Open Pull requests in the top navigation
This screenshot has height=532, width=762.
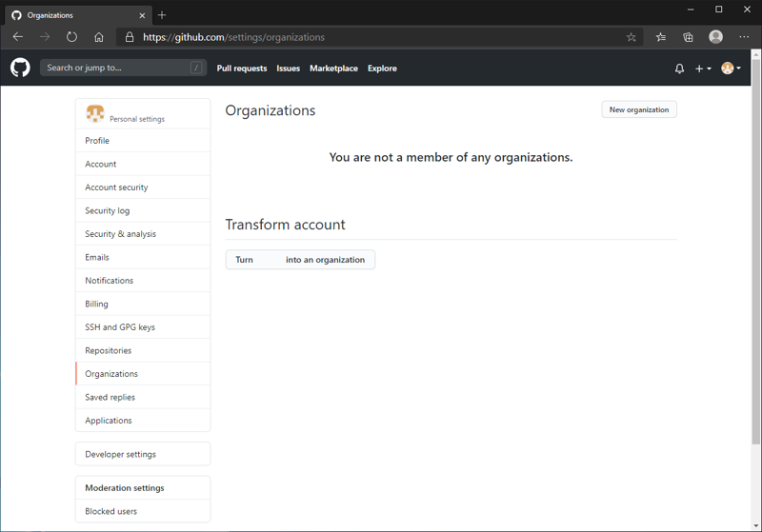(242, 69)
